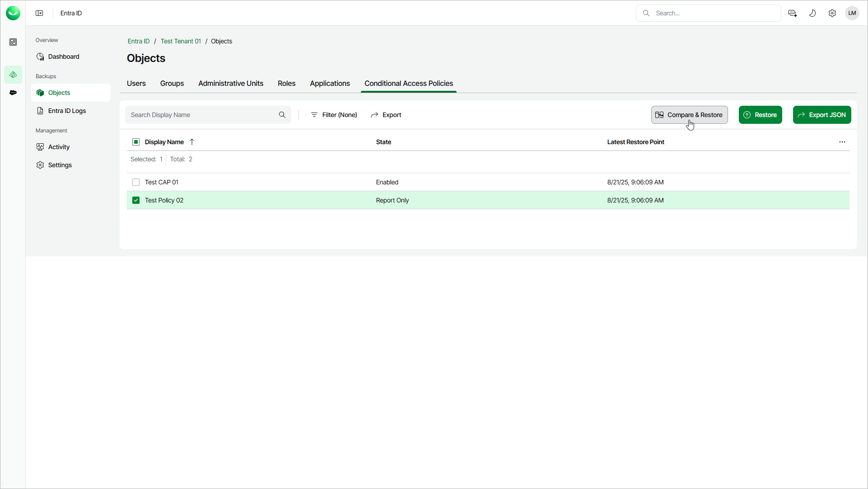Click the Entra ID diamond icon in rail

pos(13,75)
